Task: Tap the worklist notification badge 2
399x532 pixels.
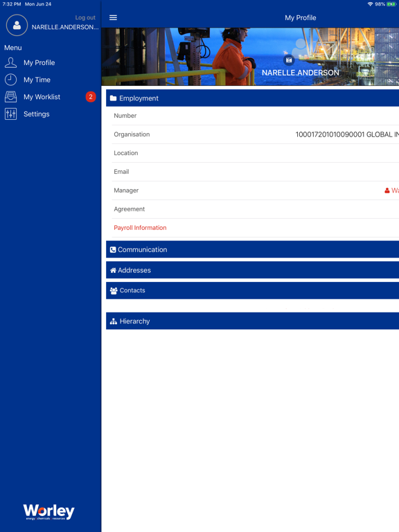Action: tap(91, 97)
